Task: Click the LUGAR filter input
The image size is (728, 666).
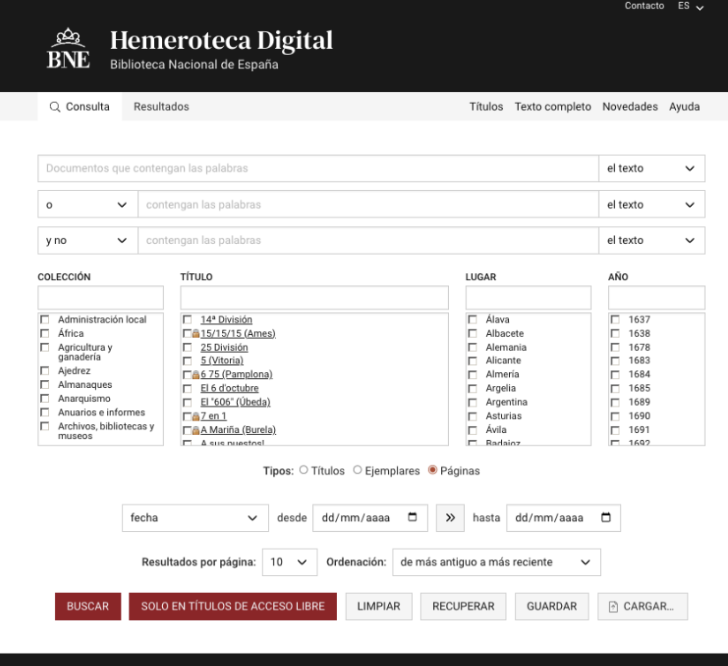Action: click(528, 297)
